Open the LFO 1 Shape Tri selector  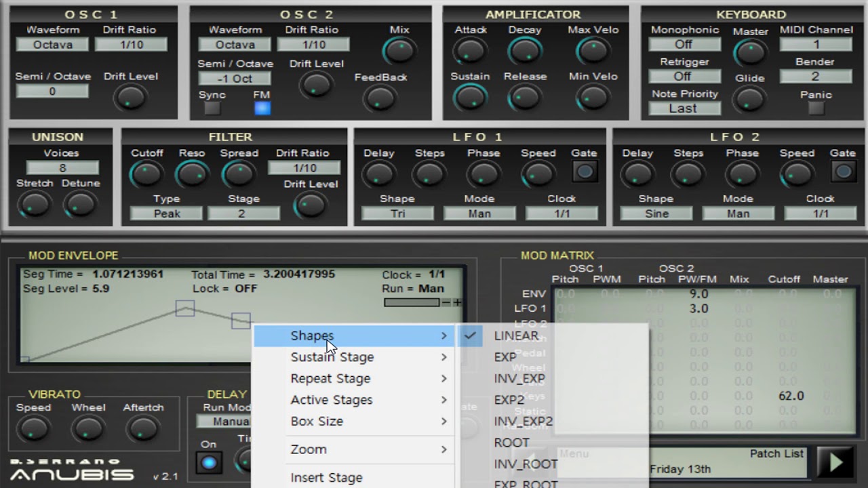point(397,213)
